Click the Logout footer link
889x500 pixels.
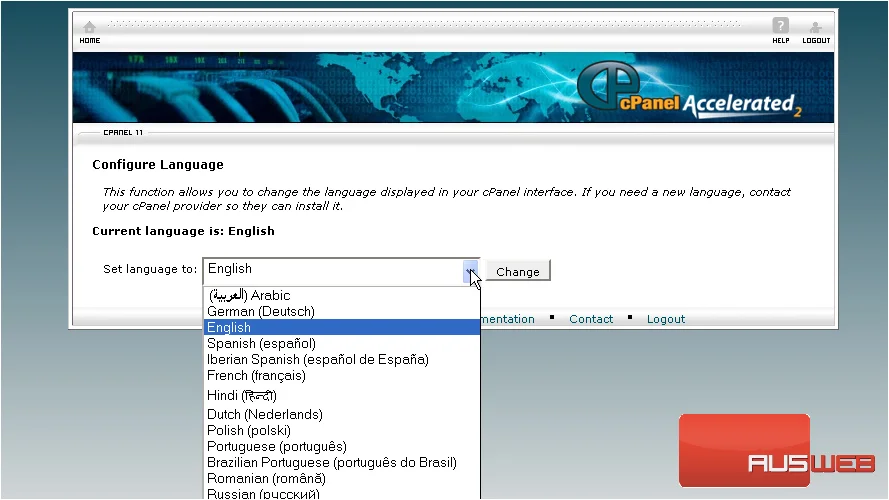coord(666,319)
